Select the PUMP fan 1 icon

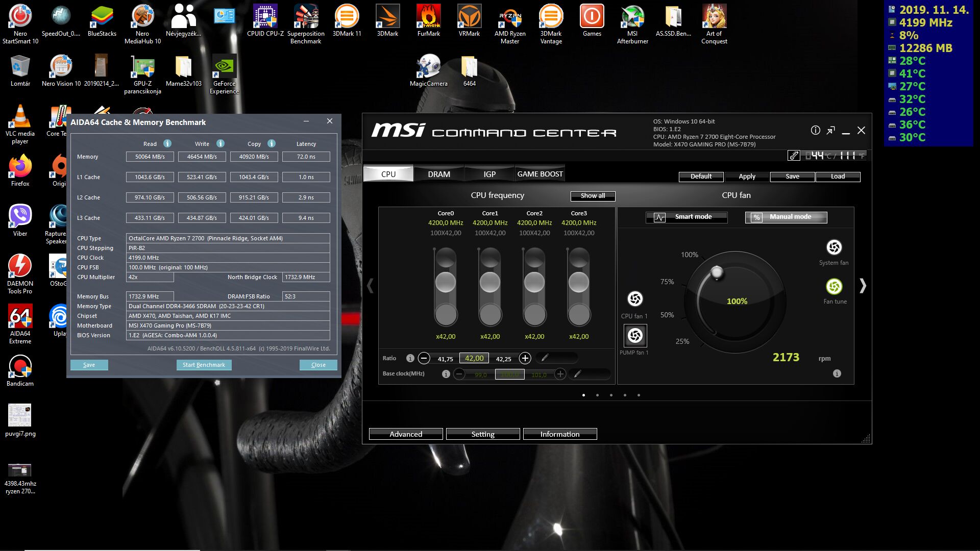[x=635, y=335]
